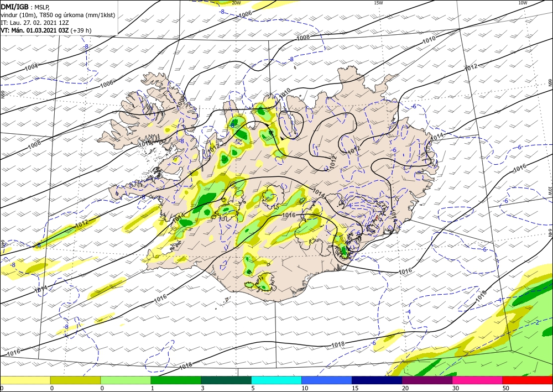Click the magenta legend swatch

pyautogui.click(x=478, y=380)
